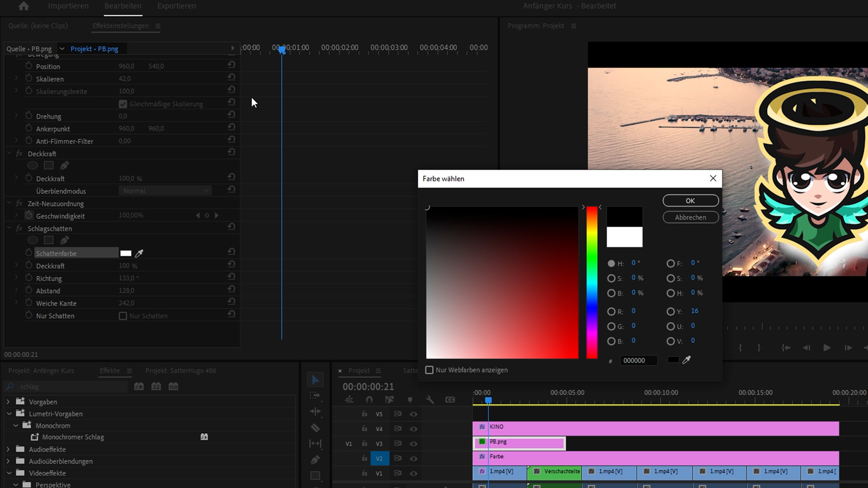
Task: Create a rectangle mask under Schlagschatten
Action: click(48, 240)
